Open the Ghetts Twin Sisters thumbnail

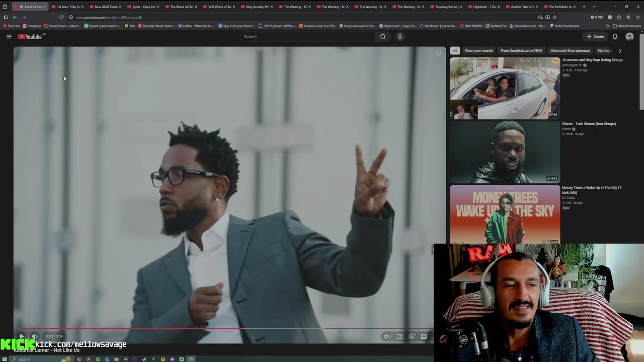(505, 152)
